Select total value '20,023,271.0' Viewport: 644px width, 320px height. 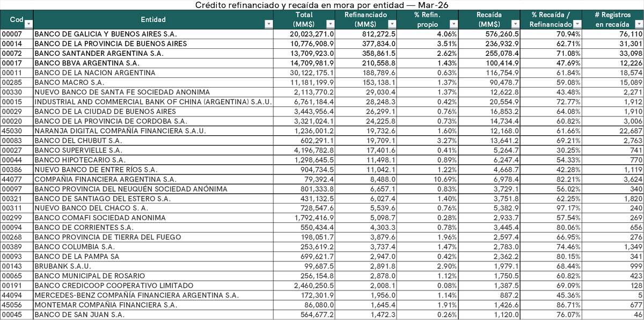pyautogui.click(x=305, y=33)
